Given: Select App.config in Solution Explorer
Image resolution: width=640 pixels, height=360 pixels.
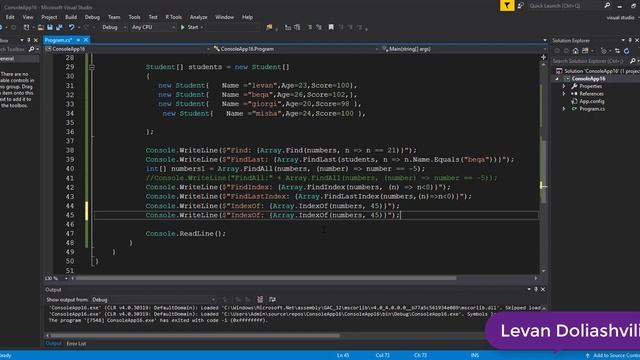Looking at the screenshot, I should click(591, 102).
